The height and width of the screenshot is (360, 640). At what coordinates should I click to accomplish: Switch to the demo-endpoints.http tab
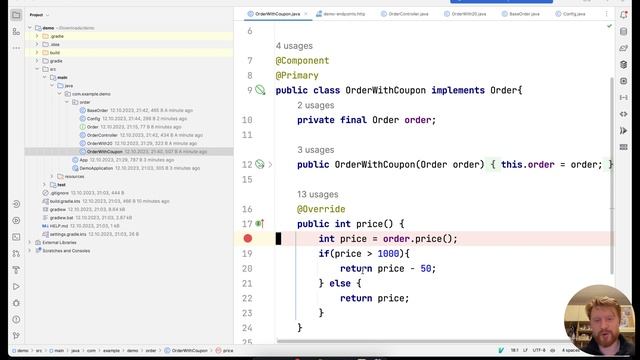340,14
